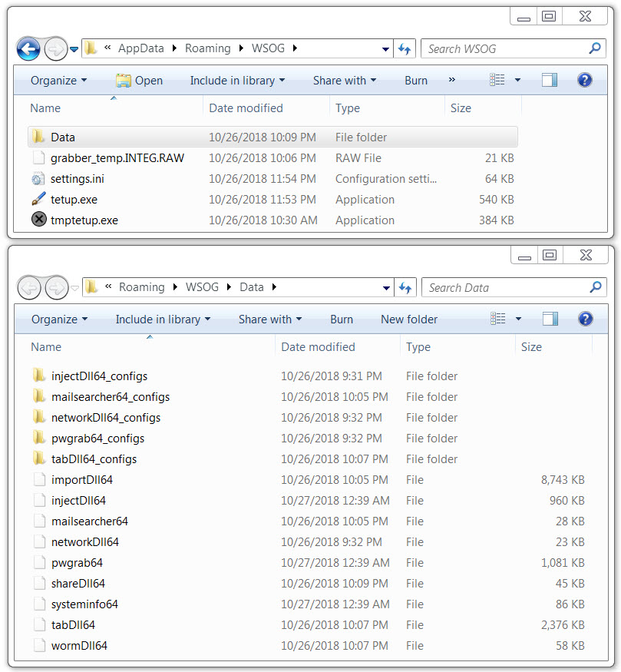Open help in WSOG window
The height and width of the screenshot is (672, 621).
[x=585, y=80]
